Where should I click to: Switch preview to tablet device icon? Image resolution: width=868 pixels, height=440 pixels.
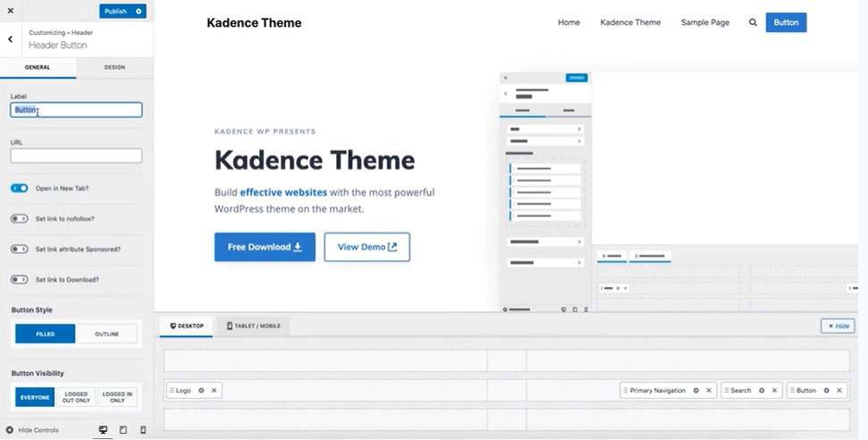pyautogui.click(x=122, y=430)
